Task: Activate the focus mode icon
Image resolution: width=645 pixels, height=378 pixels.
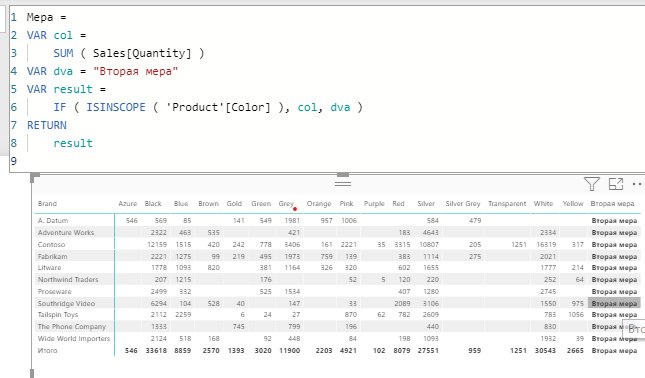Action: click(616, 184)
